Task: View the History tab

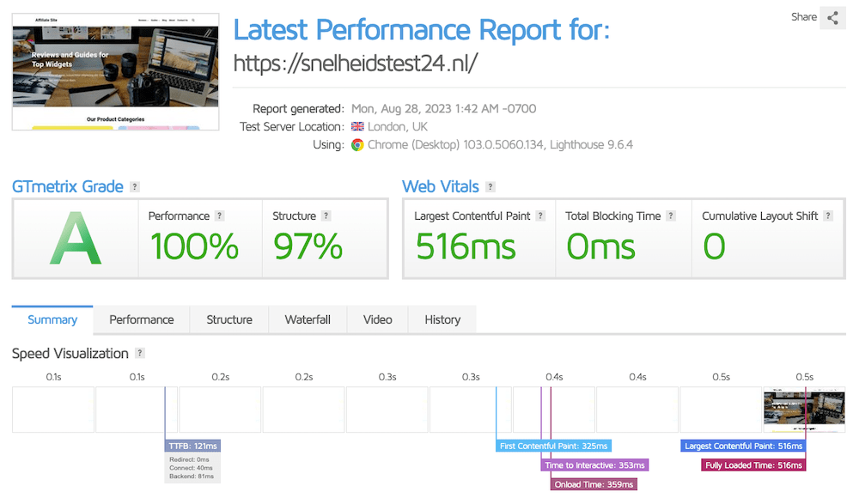Action: pyautogui.click(x=442, y=319)
